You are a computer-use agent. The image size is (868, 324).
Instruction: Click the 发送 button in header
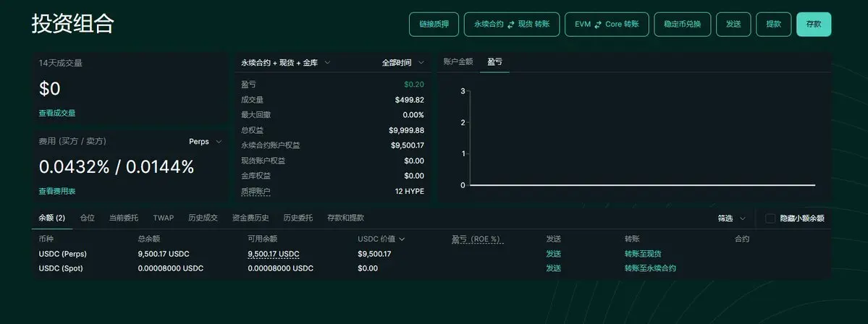pos(733,25)
